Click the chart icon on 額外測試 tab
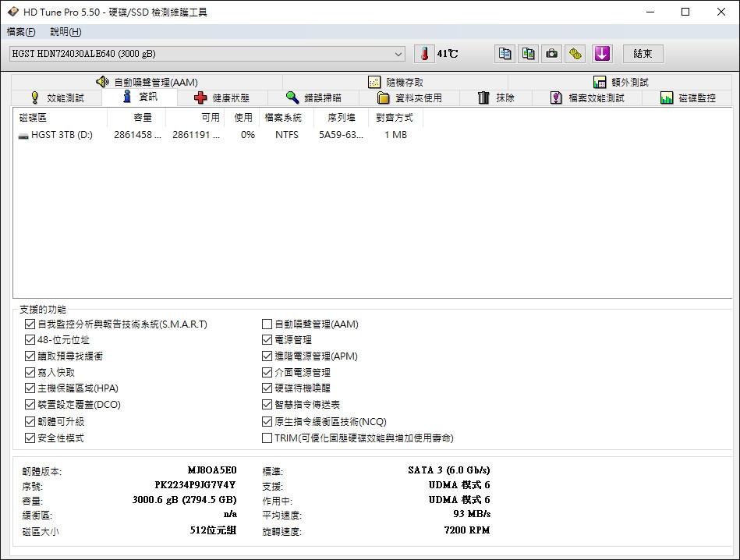740x560 pixels. tap(600, 82)
